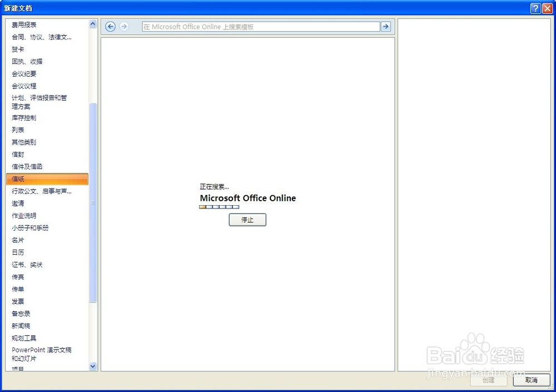Close the 新建文档 dialog
The width and height of the screenshot is (556, 392).
tap(548, 8)
